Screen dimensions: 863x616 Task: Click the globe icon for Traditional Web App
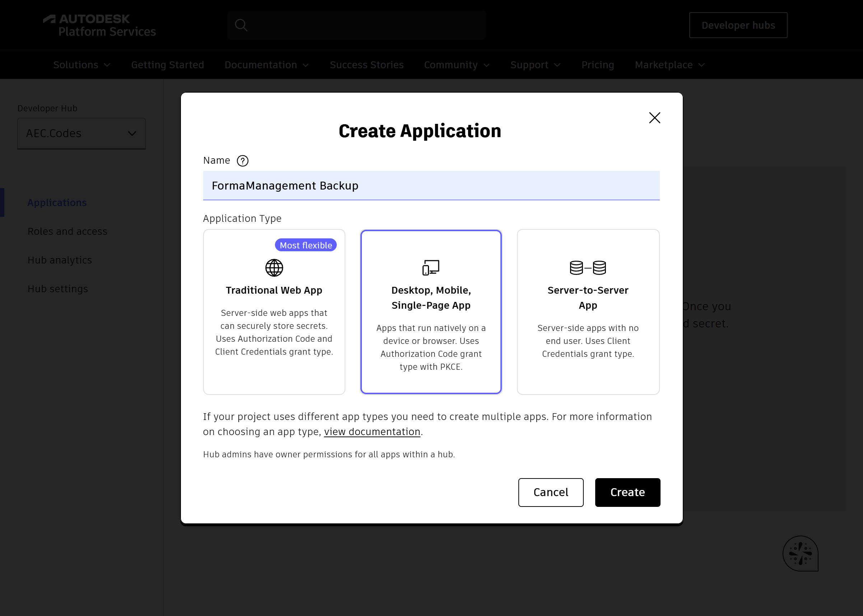[x=274, y=268]
